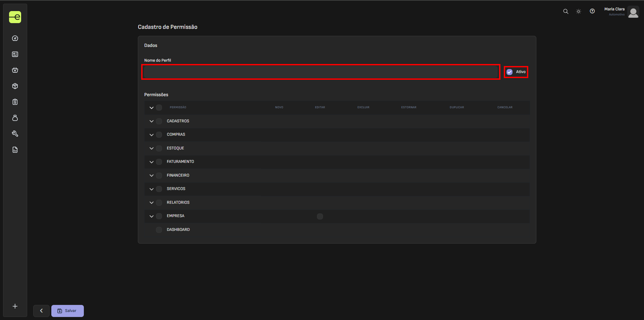644x320 pixels.
Task: Click the Salvar button
Action: 67,311
